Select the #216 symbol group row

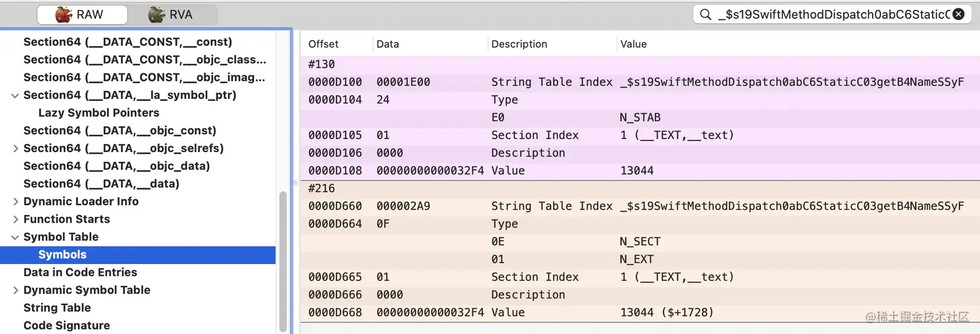[x=640, y=188]
